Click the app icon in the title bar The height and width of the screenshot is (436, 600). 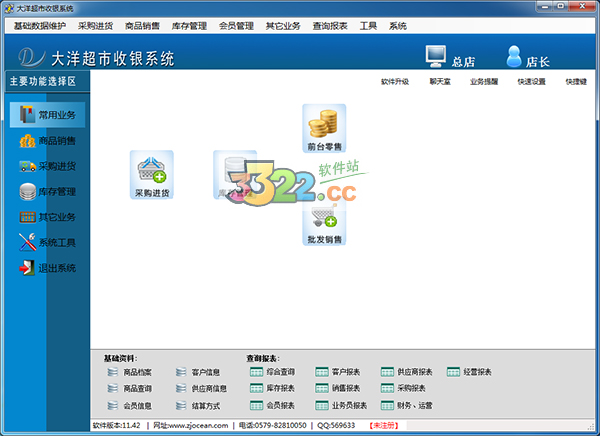[x=9, y=8]
